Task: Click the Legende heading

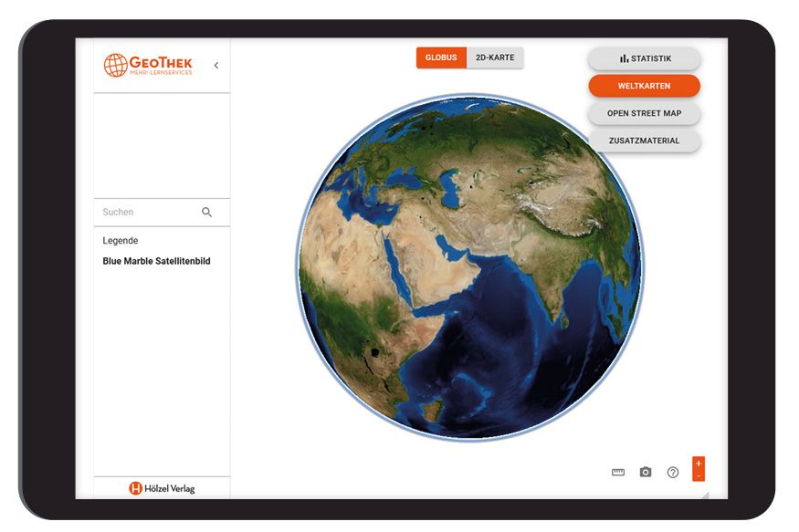Action: pyautogui.click(x=121, y=241)
